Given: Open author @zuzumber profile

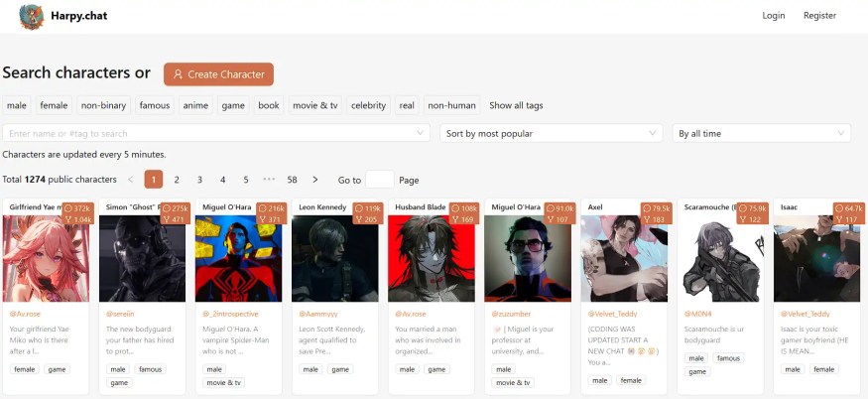Looking at the screenshot, I should tap(511, 314).
